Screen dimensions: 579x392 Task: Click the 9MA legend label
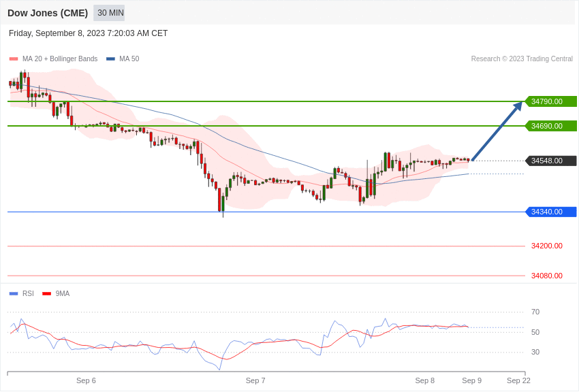coord(63,294)
